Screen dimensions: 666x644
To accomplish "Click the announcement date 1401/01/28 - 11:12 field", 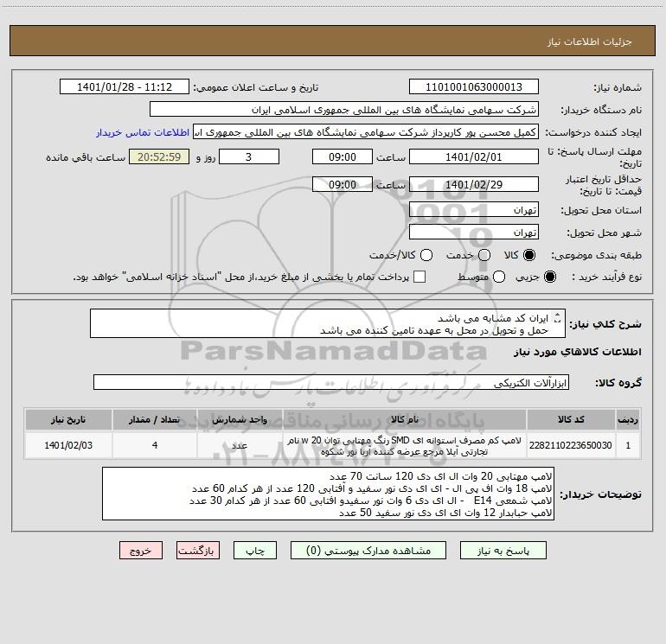I will [125, 87].
